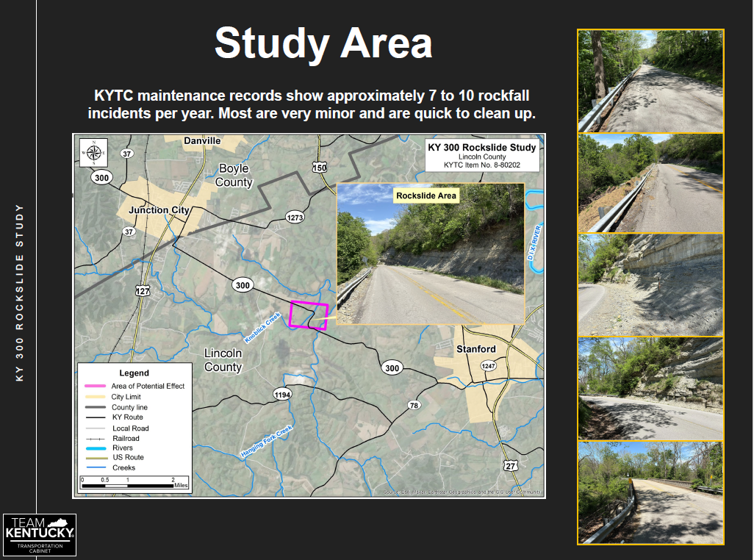Click the route 150 US shield
This screenshot has height=560, width=754.
319,168
